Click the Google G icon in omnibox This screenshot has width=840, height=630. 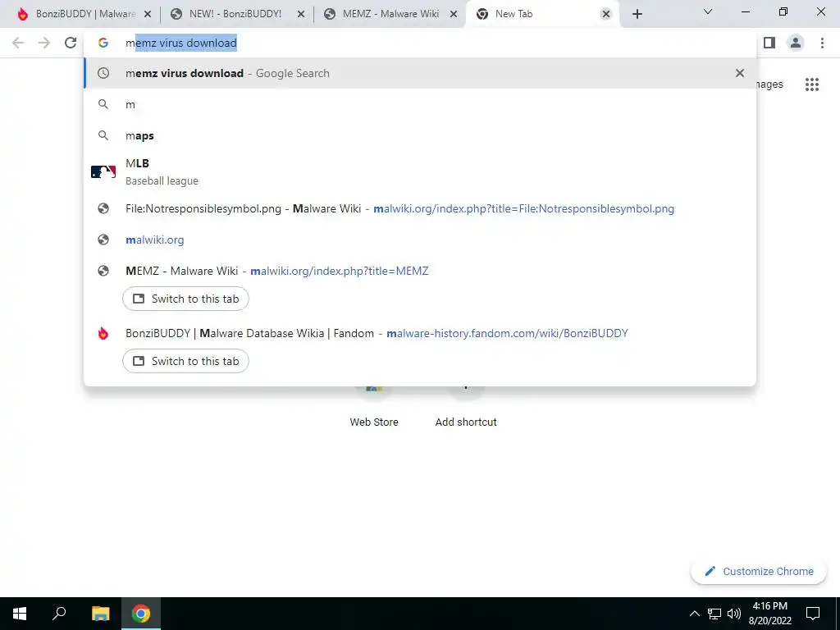pos(103,43)
